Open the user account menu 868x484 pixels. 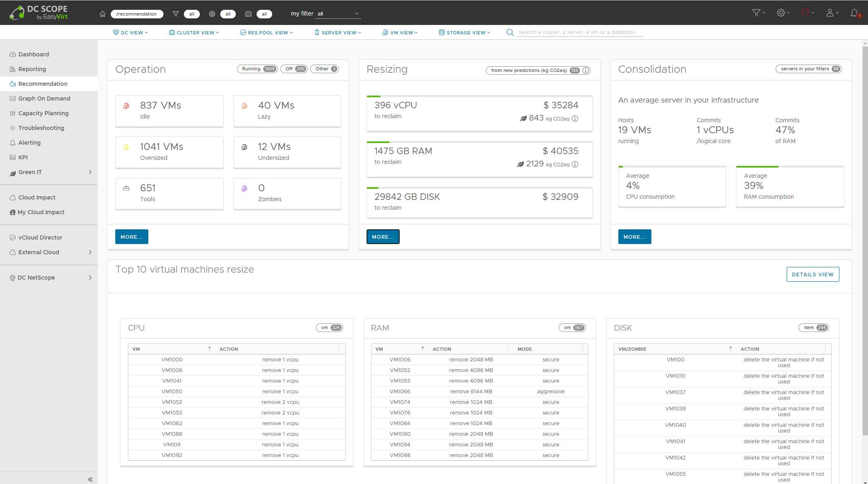832,13
